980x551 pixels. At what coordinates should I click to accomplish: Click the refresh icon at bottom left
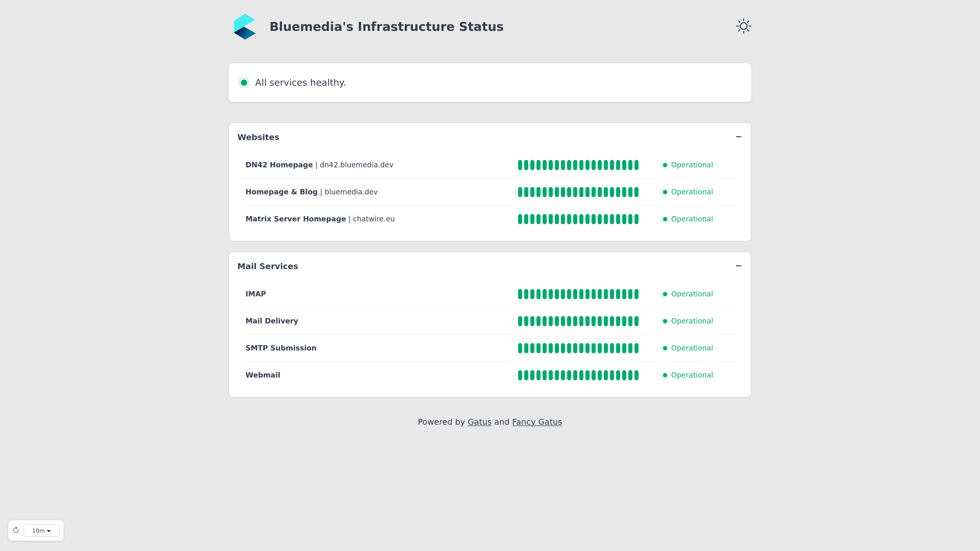tap(16, 531)
